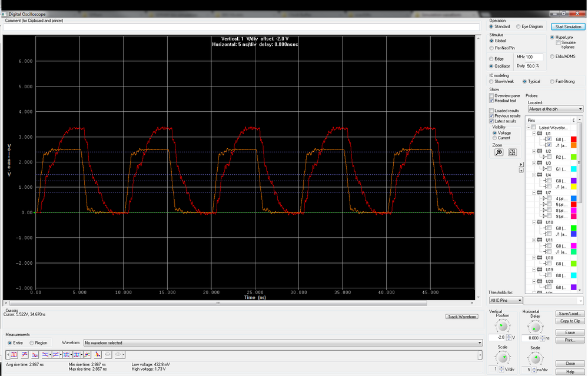Enable the Simulate t-planes checkbox

pos(557,43)
